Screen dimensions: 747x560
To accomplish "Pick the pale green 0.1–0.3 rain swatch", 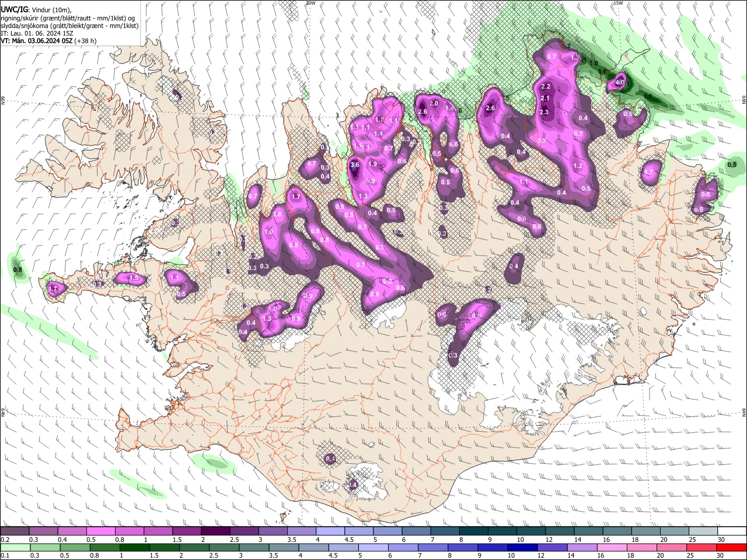I will coord(15,547).
